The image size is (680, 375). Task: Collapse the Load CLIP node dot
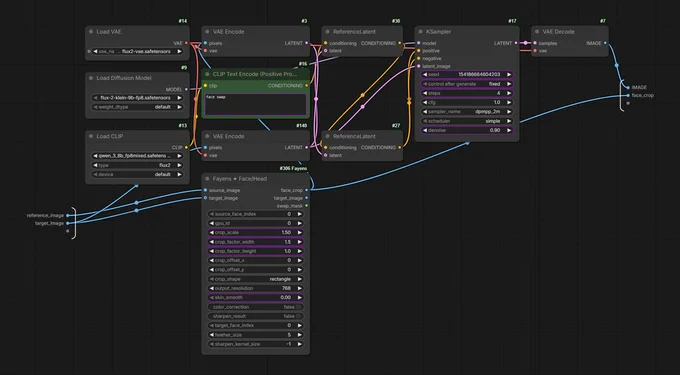[x=91, y=136]
